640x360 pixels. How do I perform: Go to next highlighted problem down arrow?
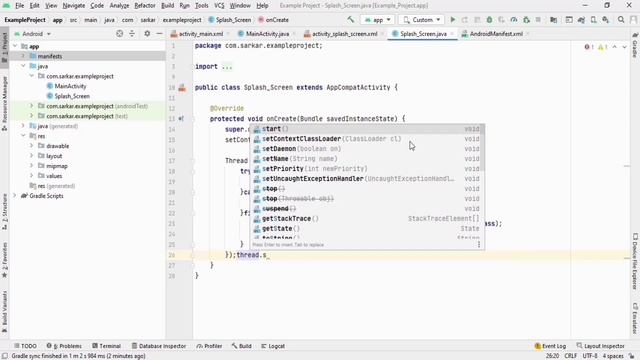(x=624, y=47)
